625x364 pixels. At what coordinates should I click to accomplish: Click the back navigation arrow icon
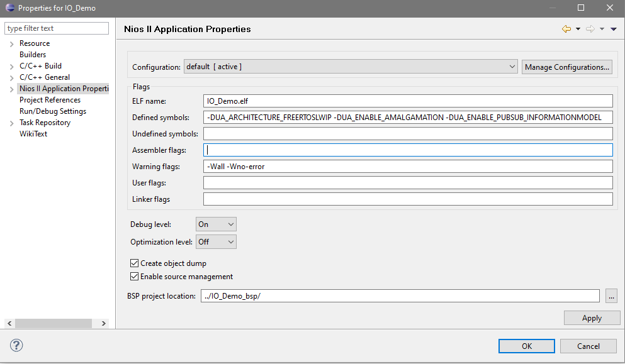(566, 29)
